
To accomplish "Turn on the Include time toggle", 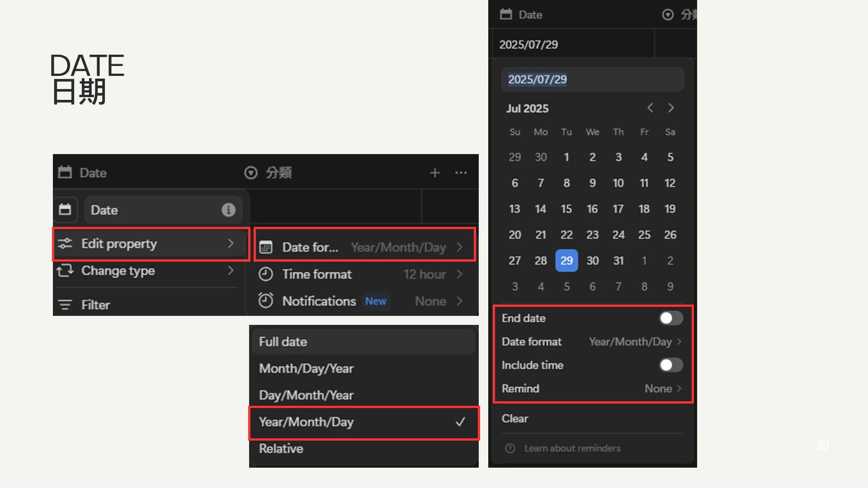I will 670,365.
